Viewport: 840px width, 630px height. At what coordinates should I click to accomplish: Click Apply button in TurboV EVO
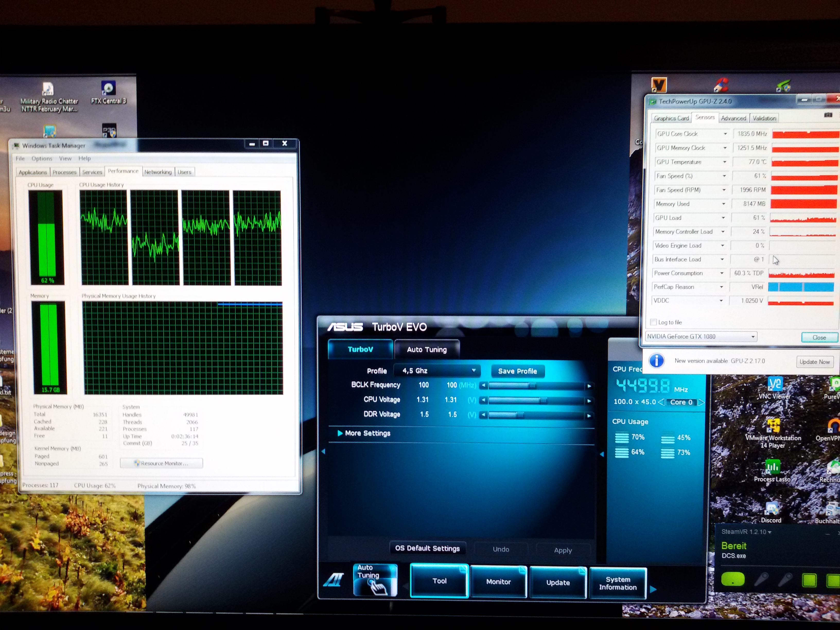click(563, 550)
